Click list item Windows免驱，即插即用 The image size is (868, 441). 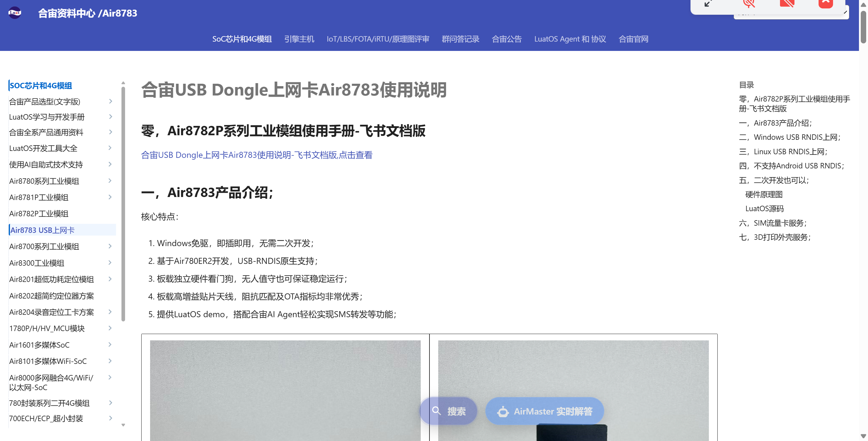point(235,243)
